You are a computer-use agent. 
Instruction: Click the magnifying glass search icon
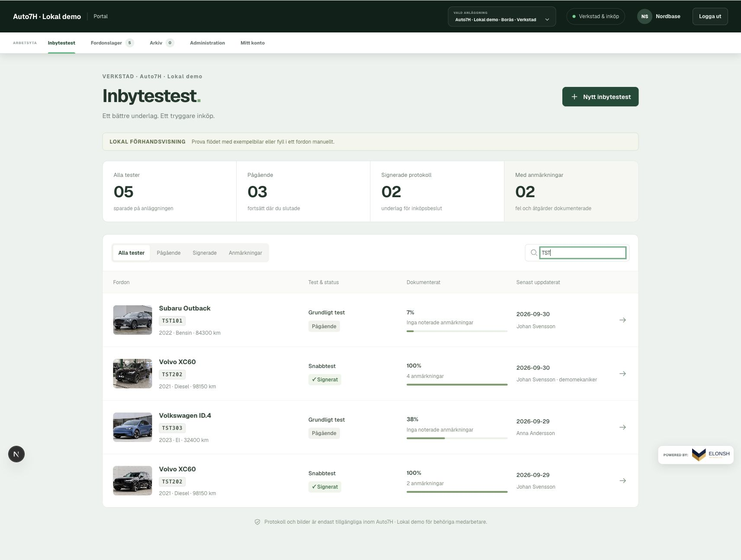(x=534, y=253)
